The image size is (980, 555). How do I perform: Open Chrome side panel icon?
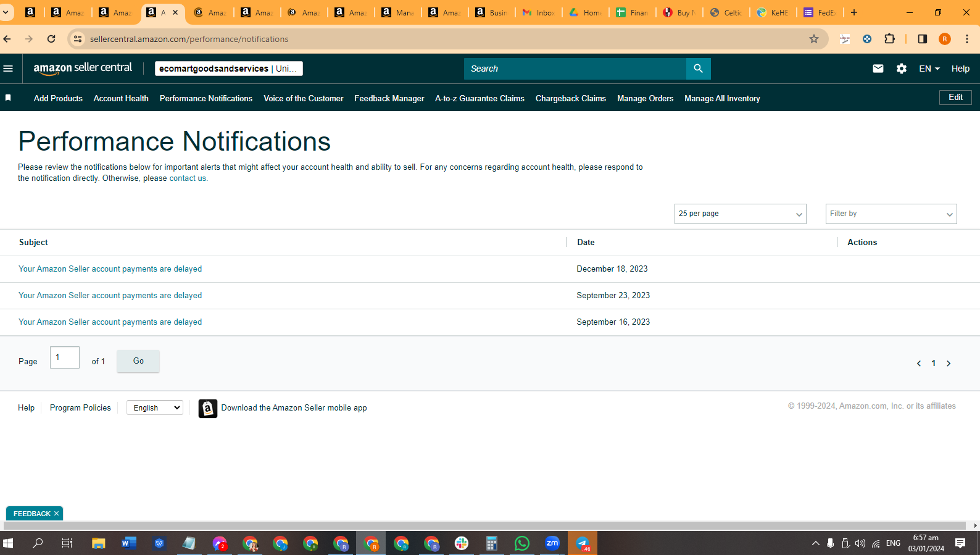click(923, 39)
